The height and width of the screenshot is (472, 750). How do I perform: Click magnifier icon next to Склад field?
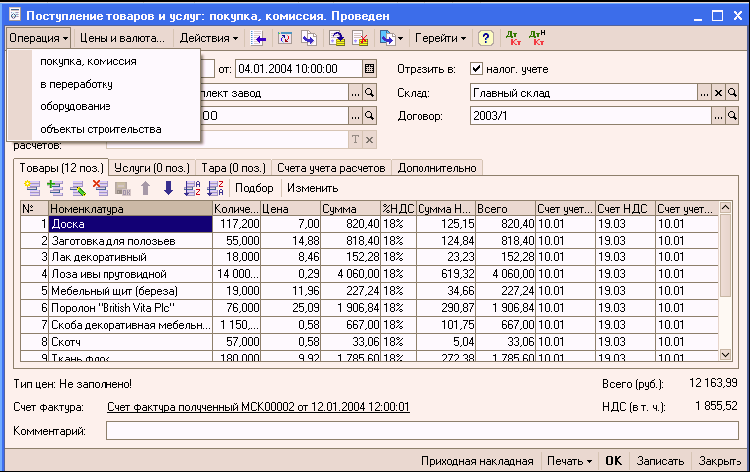733,93
